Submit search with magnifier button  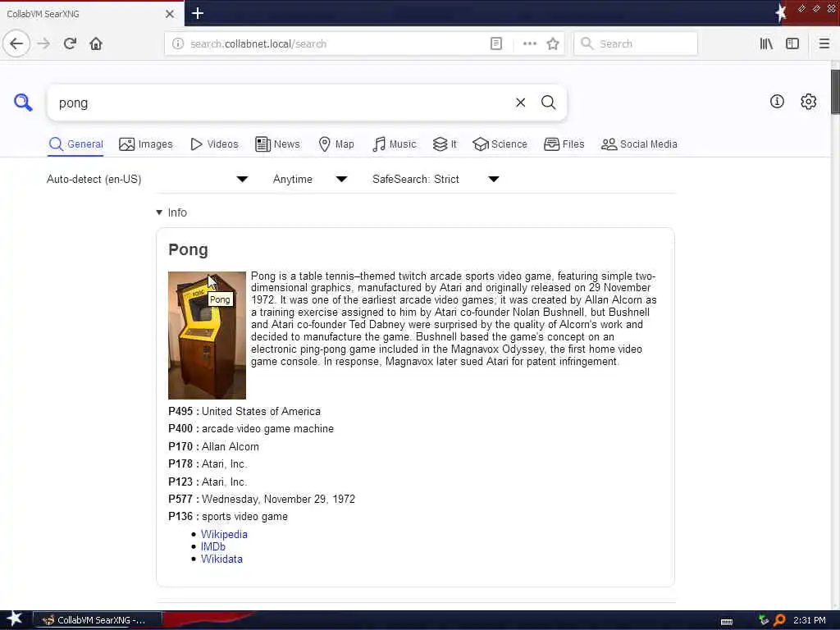click(x=548, y=103)
